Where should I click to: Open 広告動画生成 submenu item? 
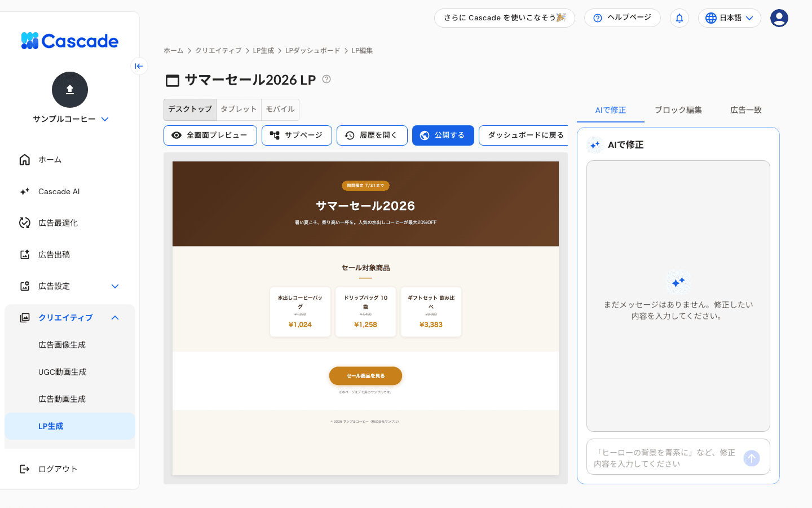point(70,399)
